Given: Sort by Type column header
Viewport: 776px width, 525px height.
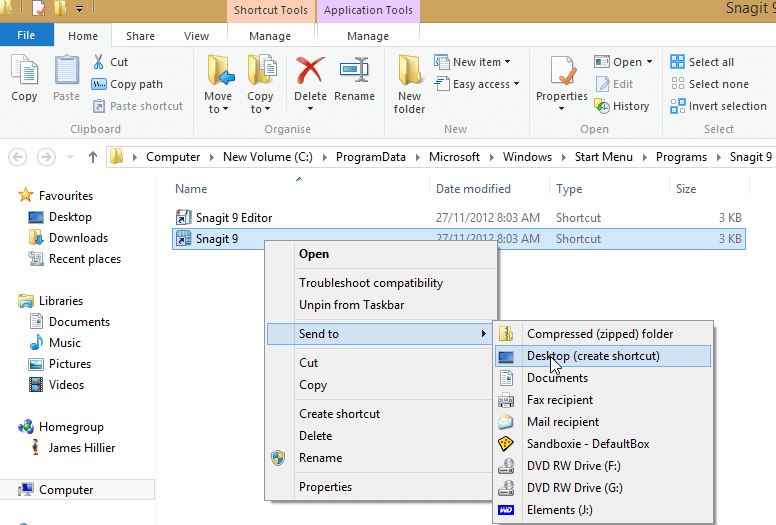Looking at the screenshot, I should (x=569, y=189).
